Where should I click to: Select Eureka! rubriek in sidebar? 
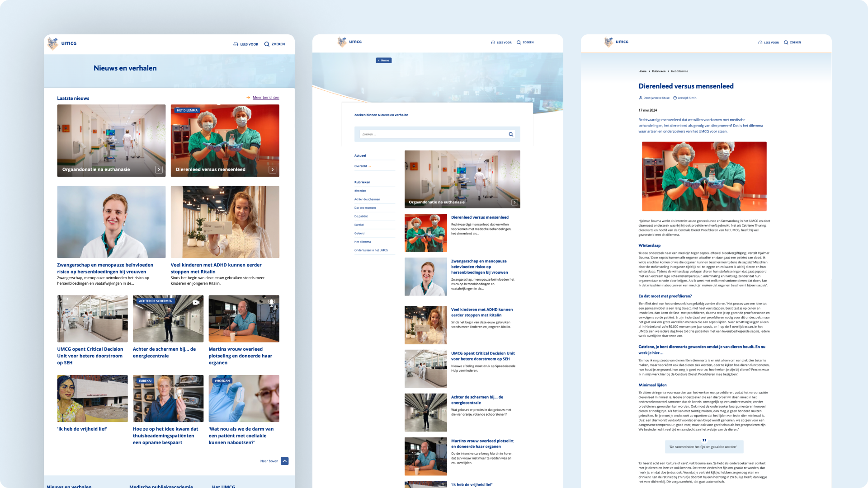[x=359, y=225]
